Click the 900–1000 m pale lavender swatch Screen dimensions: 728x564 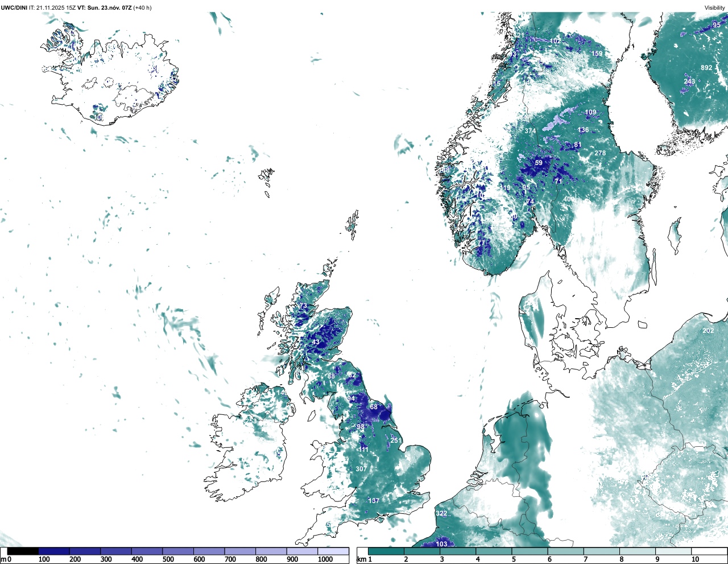point(302,551)
